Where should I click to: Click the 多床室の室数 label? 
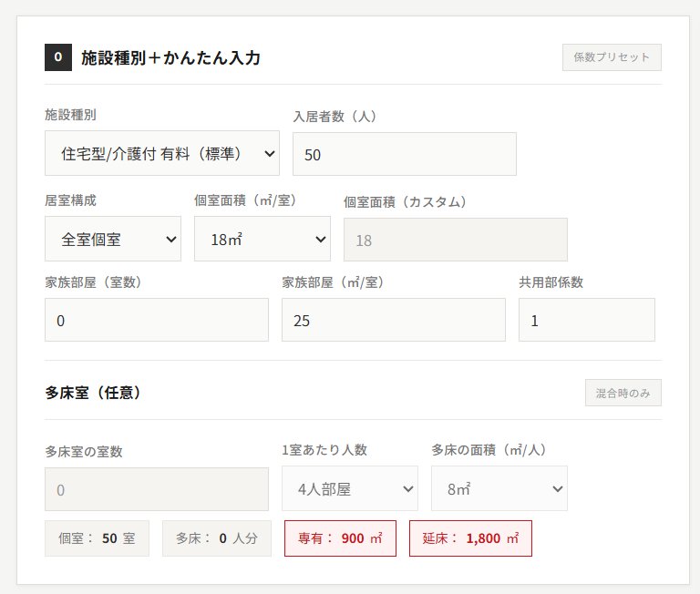tap(84, 452)
